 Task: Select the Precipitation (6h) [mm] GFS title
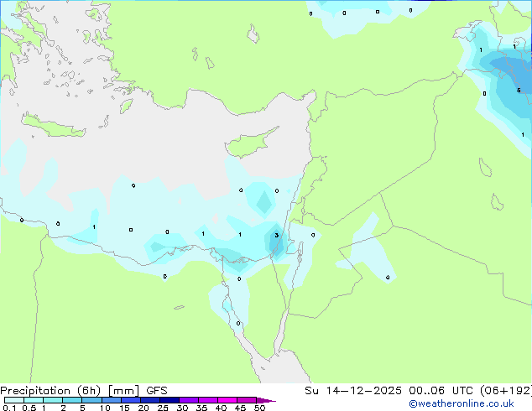point(84,391)
